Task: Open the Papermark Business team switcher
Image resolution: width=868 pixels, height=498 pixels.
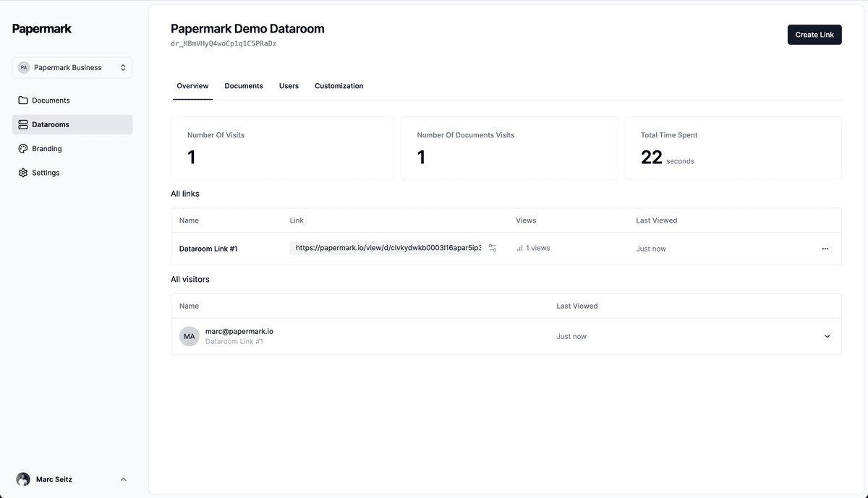Action: [x=72, y=67]
